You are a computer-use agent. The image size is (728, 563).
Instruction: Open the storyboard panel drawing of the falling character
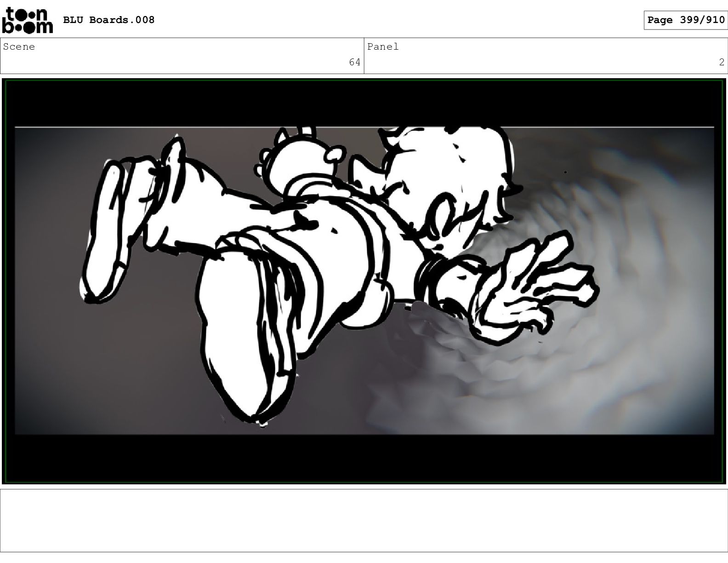364,281
